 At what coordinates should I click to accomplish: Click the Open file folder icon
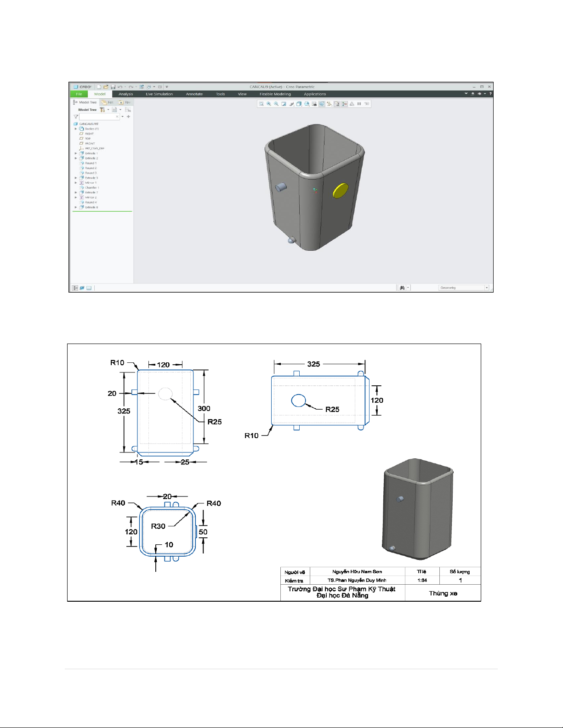[106, 87]
